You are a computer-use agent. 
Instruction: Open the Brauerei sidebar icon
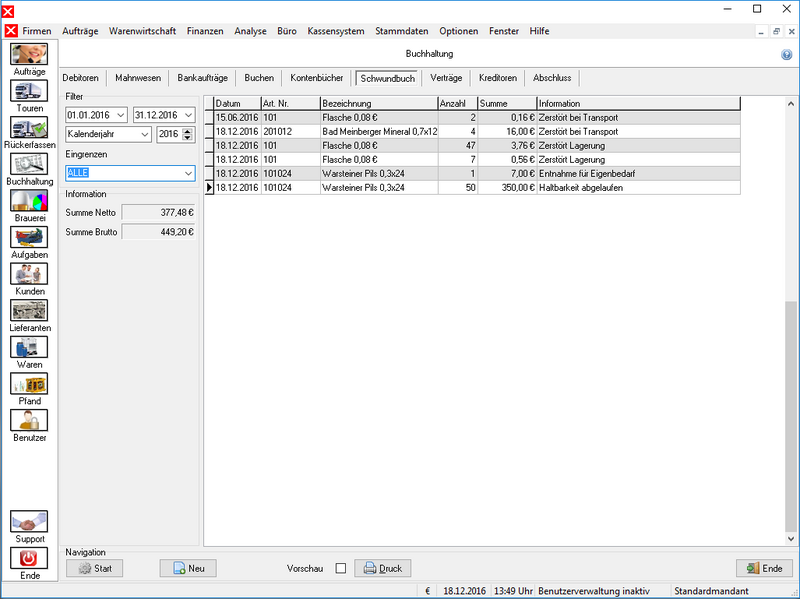29,201
